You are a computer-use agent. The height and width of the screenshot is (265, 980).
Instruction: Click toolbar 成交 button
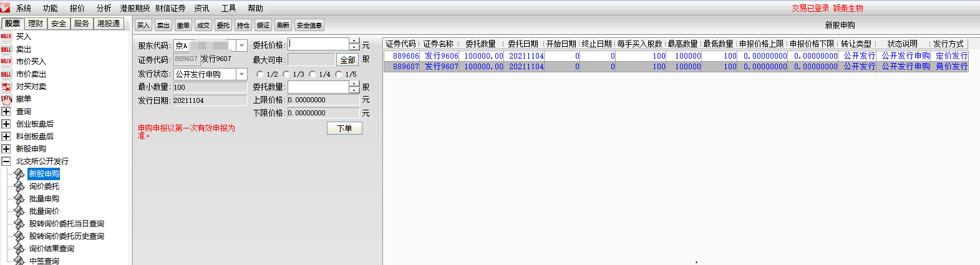203,26
